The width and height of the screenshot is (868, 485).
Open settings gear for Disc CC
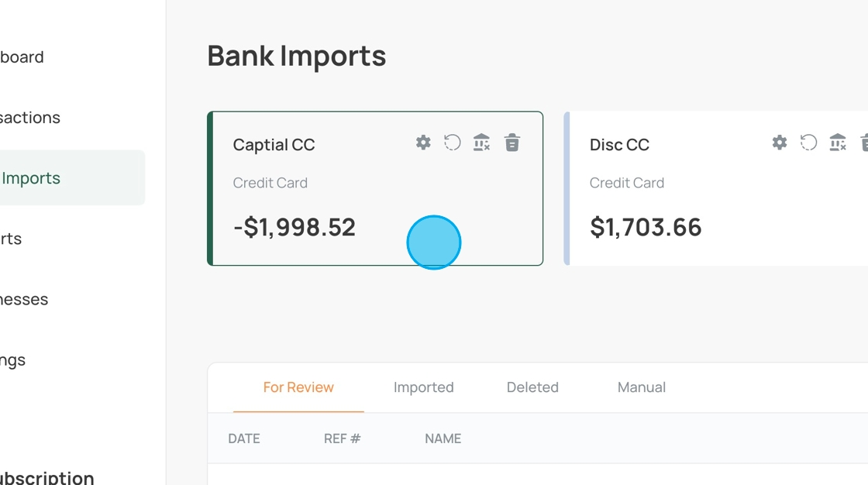(780, 143)
